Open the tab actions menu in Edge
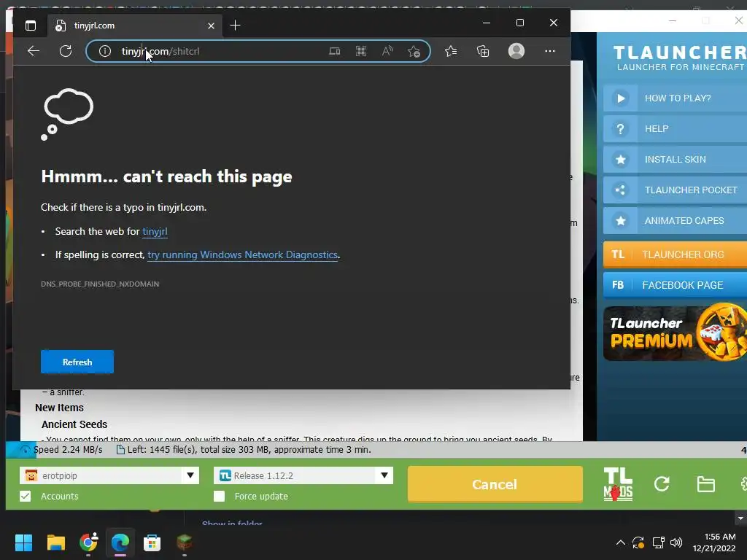Screen dimensions: 747x560 tap(31, 26)
